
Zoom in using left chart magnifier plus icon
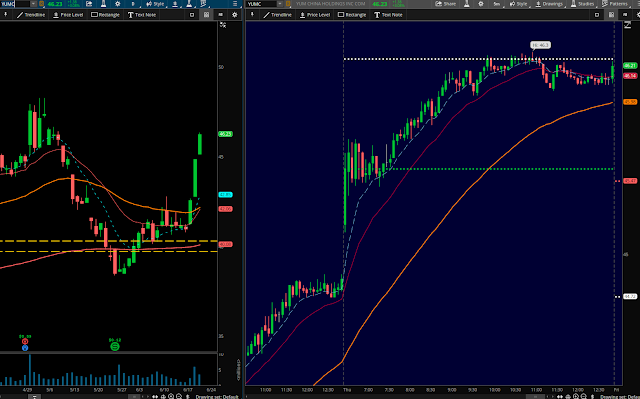[171, 396]
